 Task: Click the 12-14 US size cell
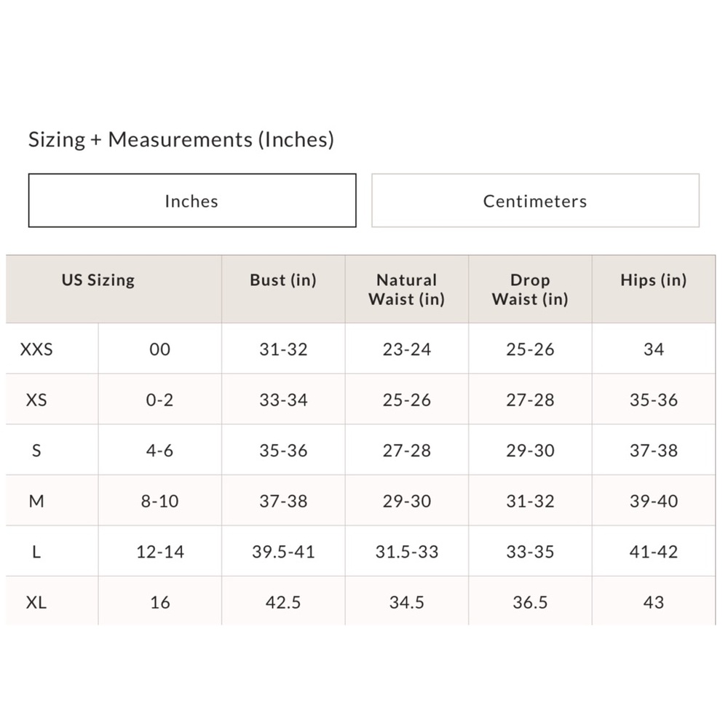coord(160,552)
